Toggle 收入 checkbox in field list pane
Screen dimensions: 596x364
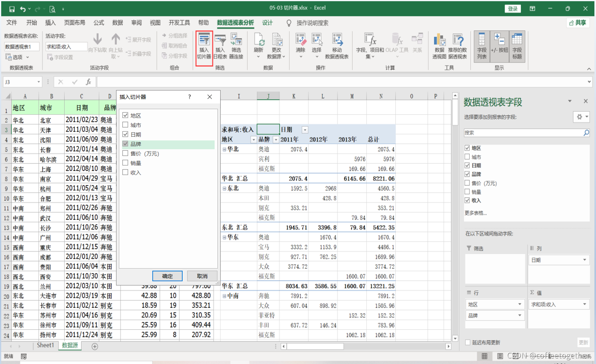coord(467,200)
